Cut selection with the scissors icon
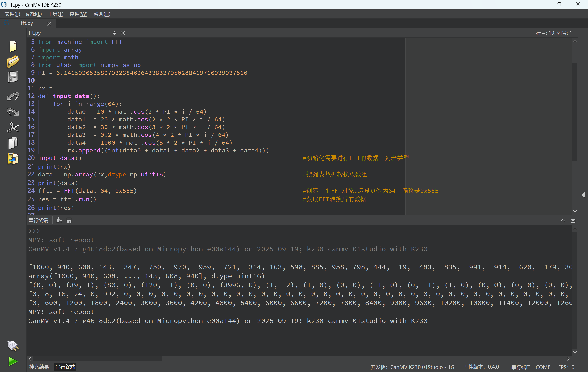 click(13, 127)
